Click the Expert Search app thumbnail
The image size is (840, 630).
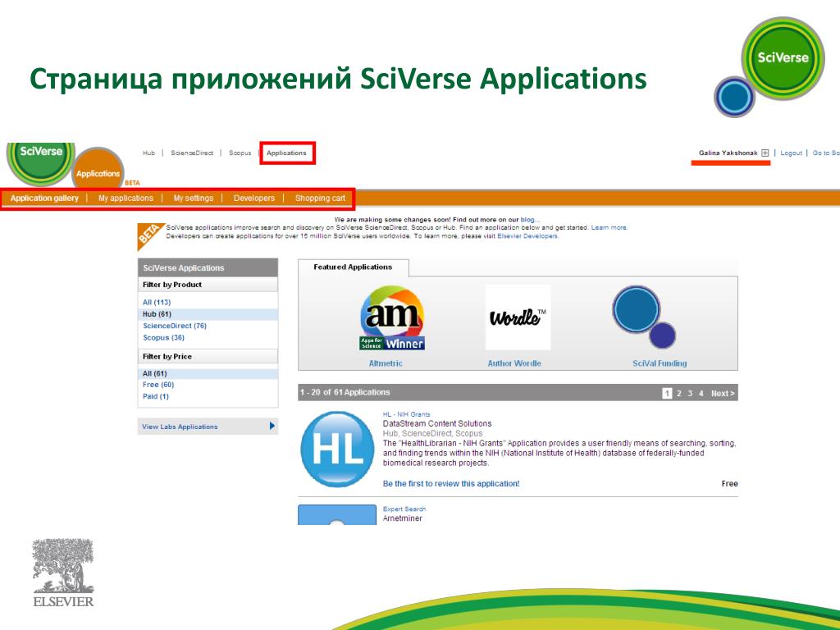(x=337, y=515)
